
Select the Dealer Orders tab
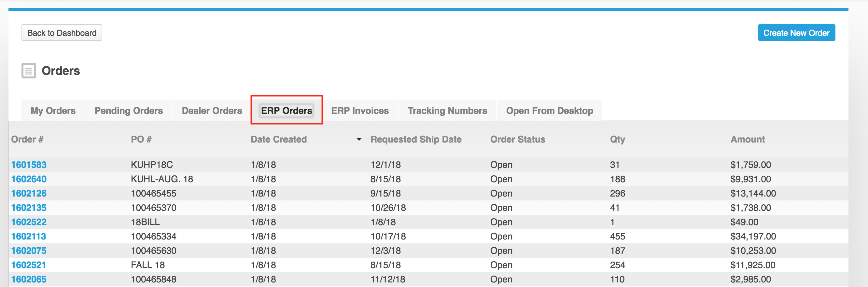[x=212, y=111]
